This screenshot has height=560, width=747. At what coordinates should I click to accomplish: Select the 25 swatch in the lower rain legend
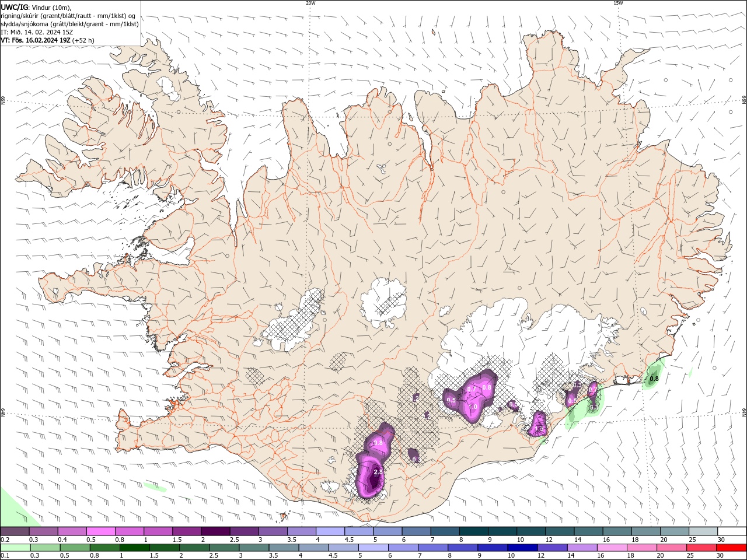702,548
